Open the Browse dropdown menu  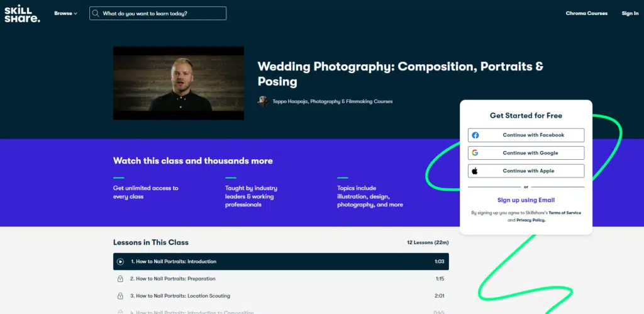pos(65,13)
